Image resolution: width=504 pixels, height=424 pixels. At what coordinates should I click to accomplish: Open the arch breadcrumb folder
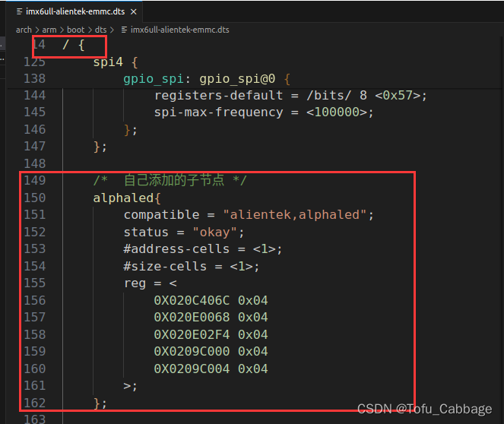point(24,30)
